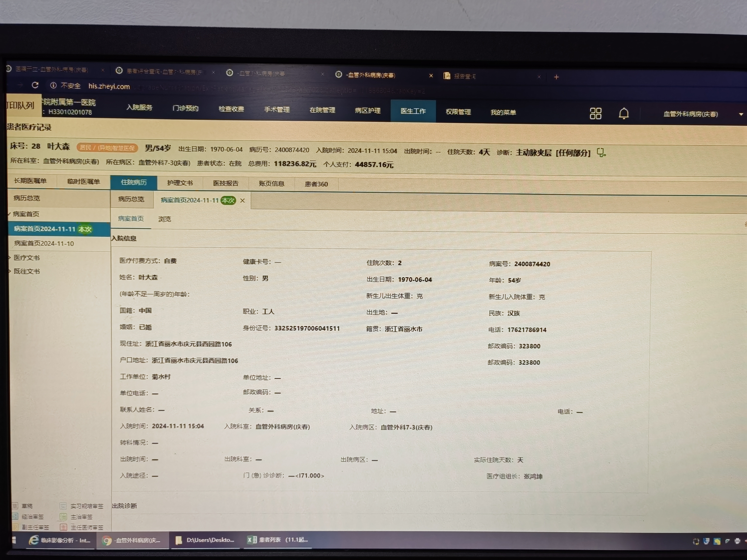Click the Windows Start button
Image resolution: width=747 pixels, height=560 pixels.
[x=14, y=540]
